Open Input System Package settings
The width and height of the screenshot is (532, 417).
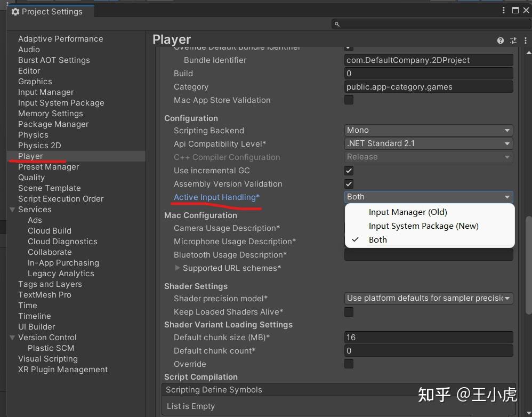click(x=61, y=103)
